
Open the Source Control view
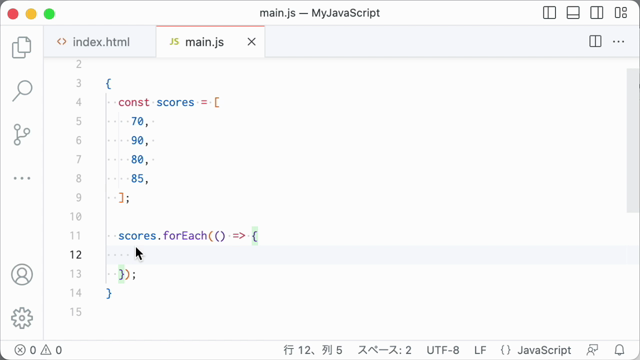point(22,134)
